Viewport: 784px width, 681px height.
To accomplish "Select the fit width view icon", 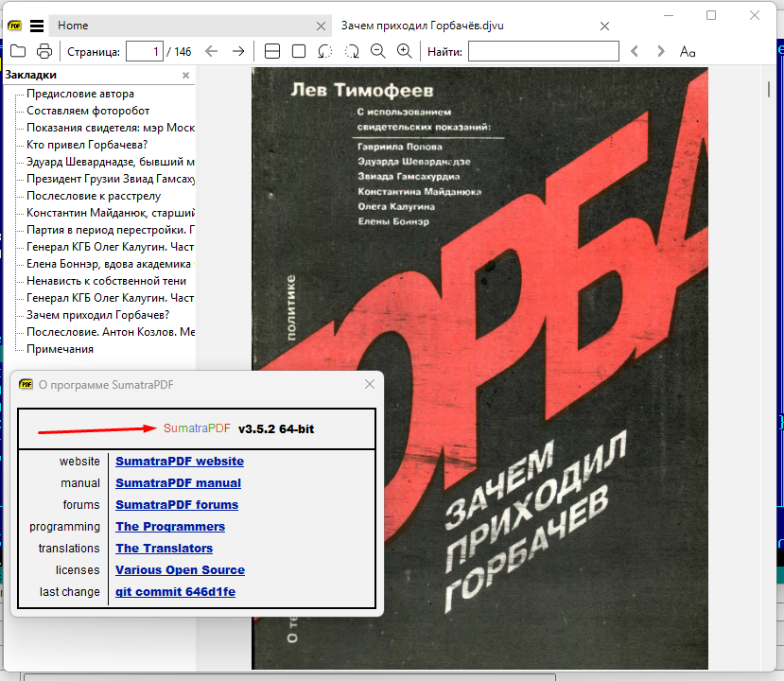I will 272,51.
